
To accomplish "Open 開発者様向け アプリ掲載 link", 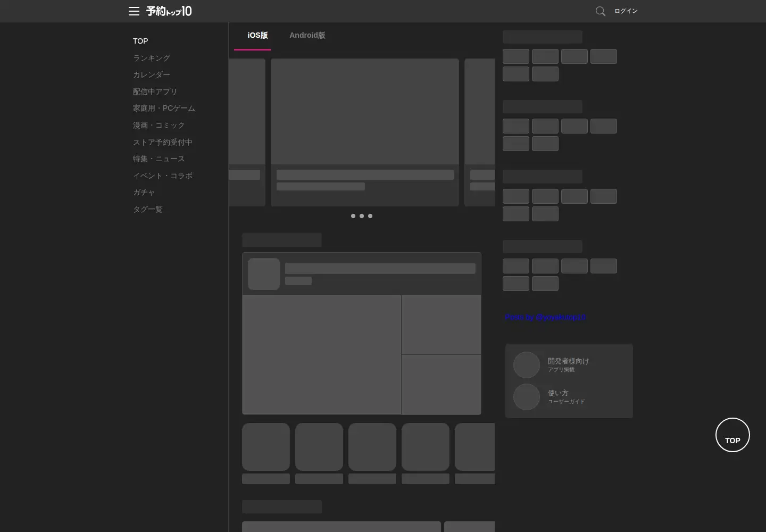I will (569, 365).
